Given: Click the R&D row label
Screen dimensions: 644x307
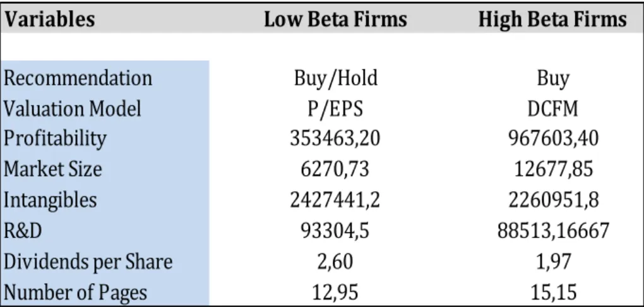Looking at the screenshot, I should [23, 231].
